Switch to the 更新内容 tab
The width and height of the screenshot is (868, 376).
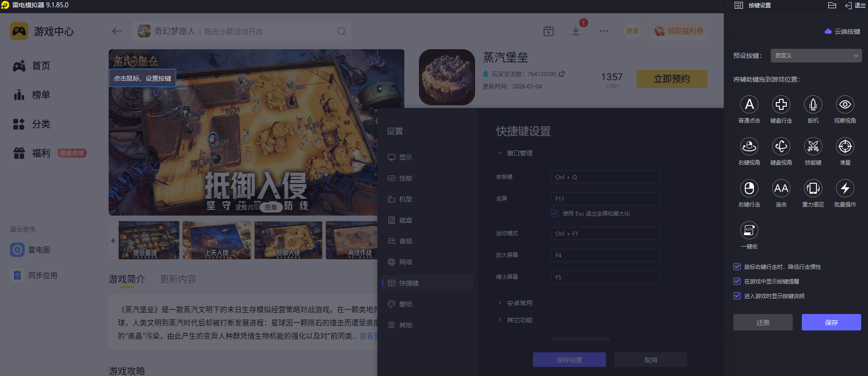pos(178,279)
